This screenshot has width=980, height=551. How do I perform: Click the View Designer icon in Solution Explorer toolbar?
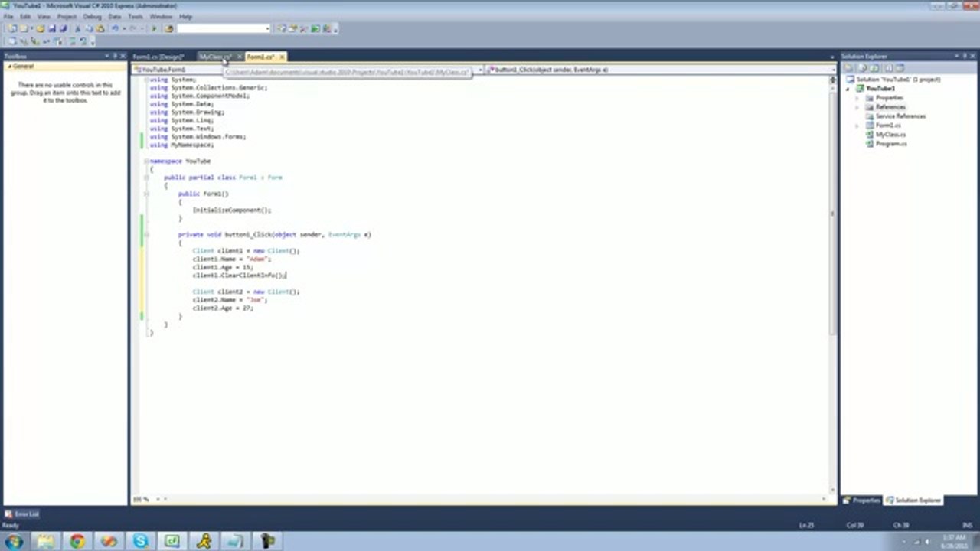pos(900,68)
